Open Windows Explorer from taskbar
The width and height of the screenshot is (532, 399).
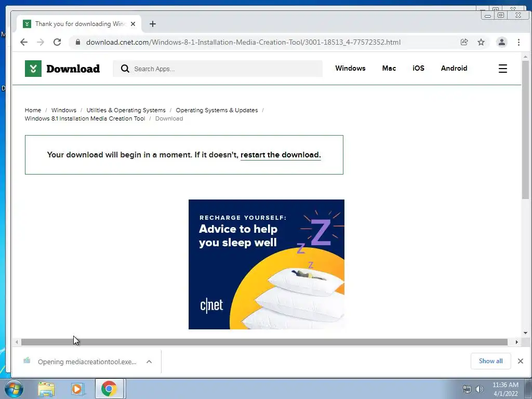[46, 389]
